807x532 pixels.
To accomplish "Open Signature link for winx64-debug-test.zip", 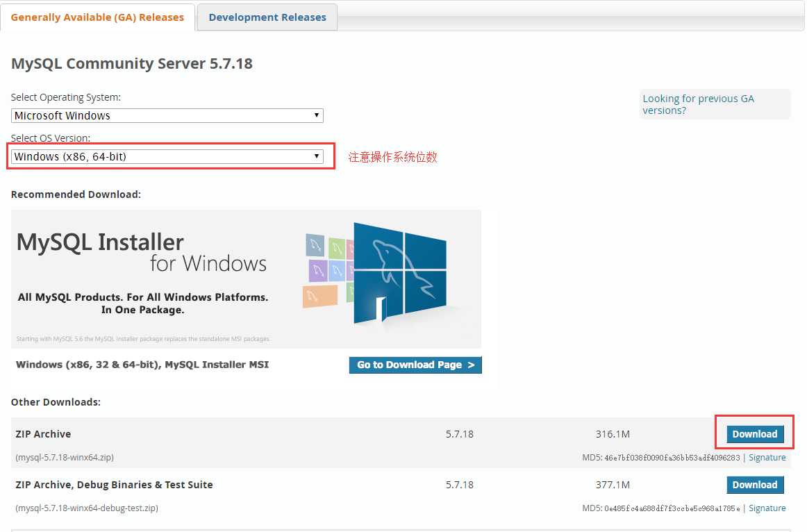I will coord(767,508).
